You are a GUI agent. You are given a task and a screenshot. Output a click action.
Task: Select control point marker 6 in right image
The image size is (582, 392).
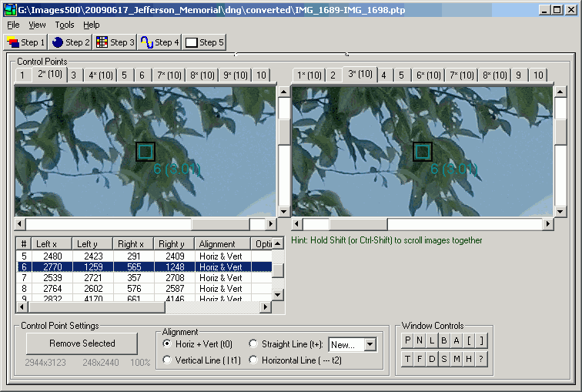[423, 152]
